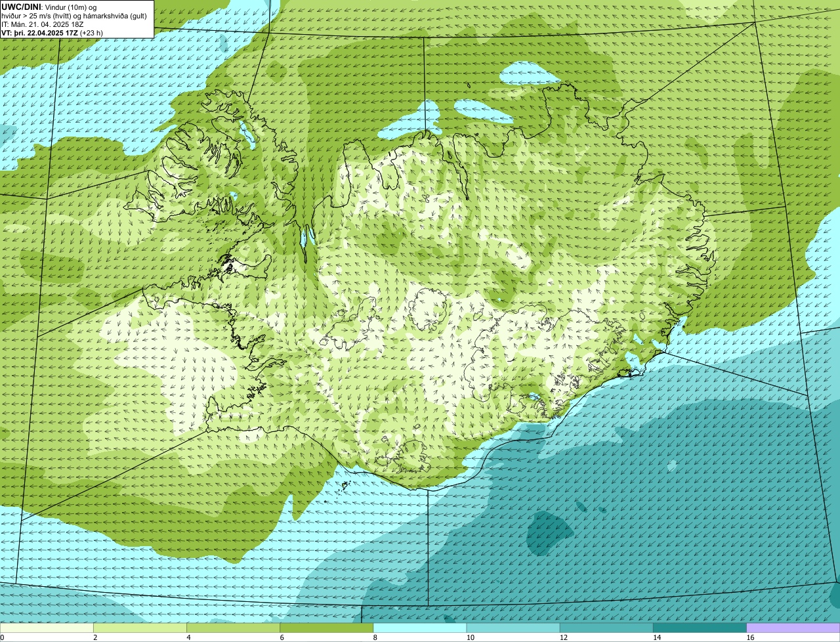Click the legend scale label "4"

point(188,637)
